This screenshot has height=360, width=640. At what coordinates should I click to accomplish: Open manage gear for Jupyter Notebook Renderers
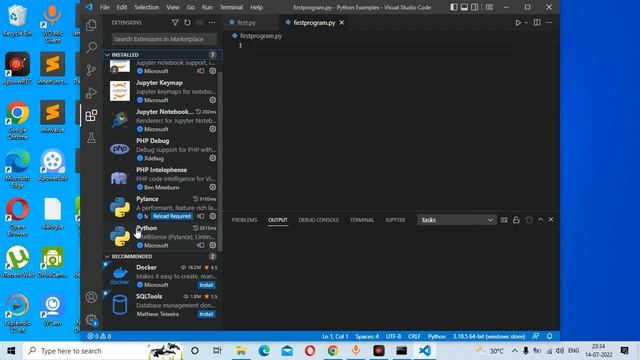(213, 129)
